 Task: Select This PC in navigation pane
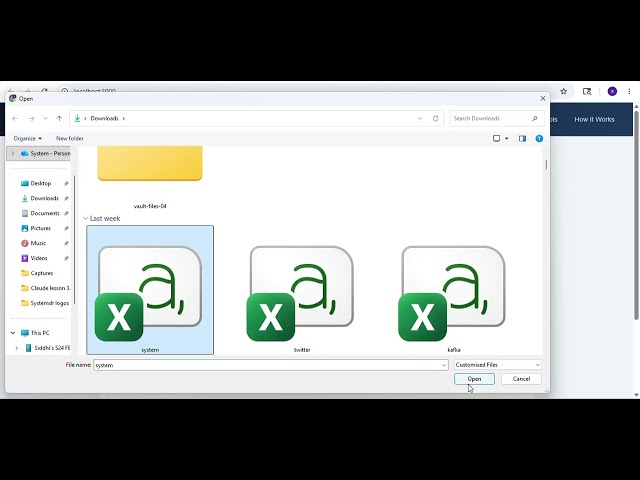coord(40,333)
